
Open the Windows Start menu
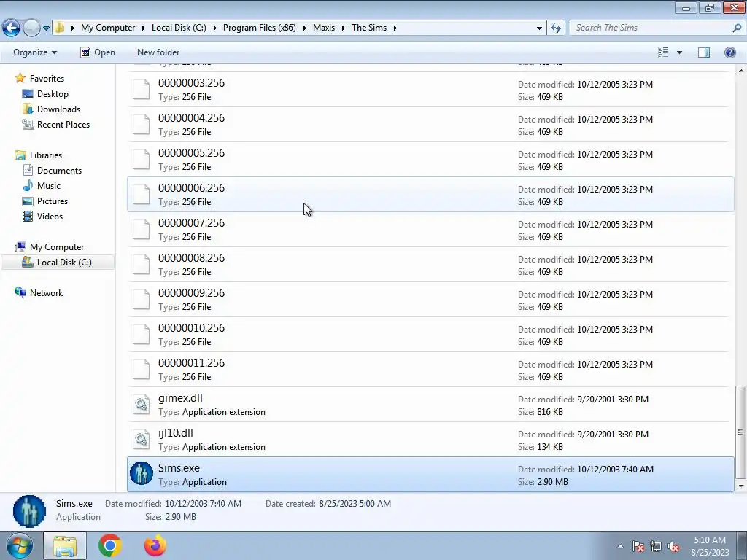pyautogui.click(x=19, y=545)
